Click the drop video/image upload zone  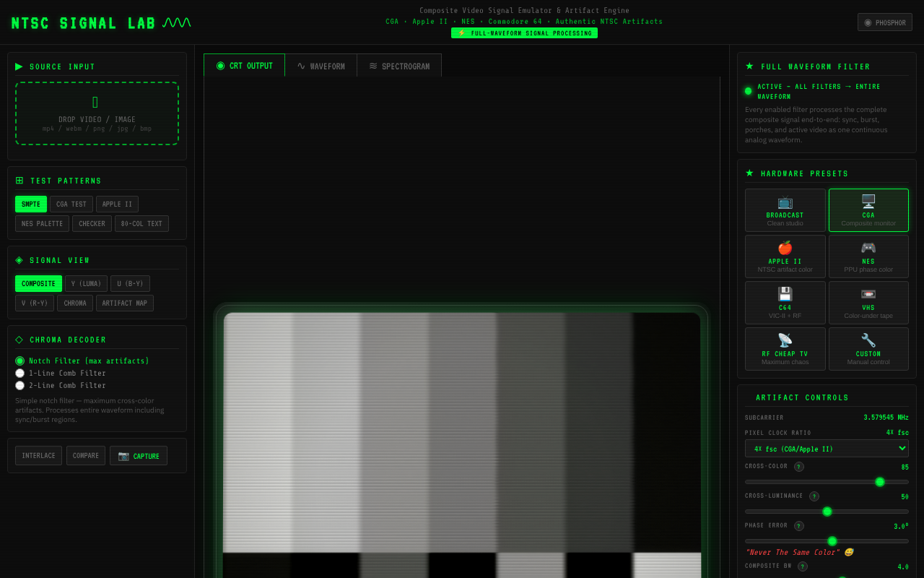point(97,113)
